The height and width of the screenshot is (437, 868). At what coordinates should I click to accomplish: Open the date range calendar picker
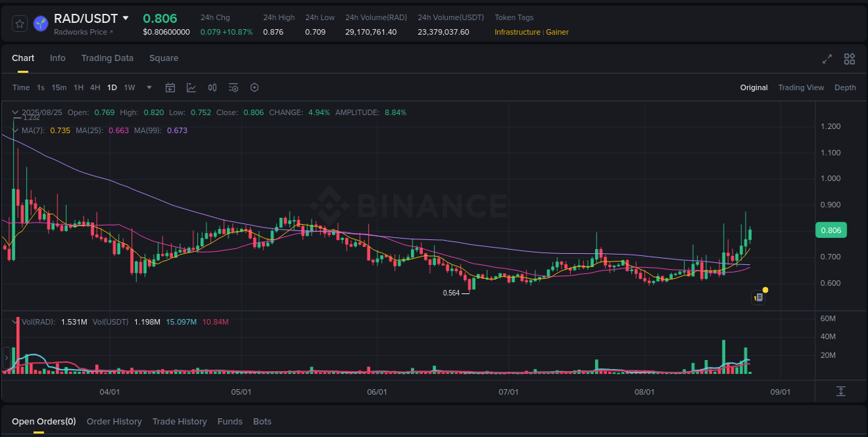(x=170, y=87)
